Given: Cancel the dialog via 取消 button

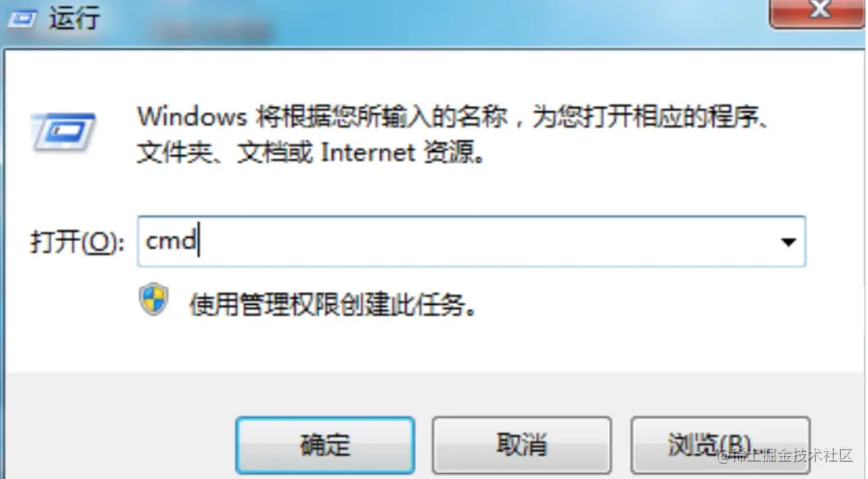Looking at the screenshot, I should 521,445.
